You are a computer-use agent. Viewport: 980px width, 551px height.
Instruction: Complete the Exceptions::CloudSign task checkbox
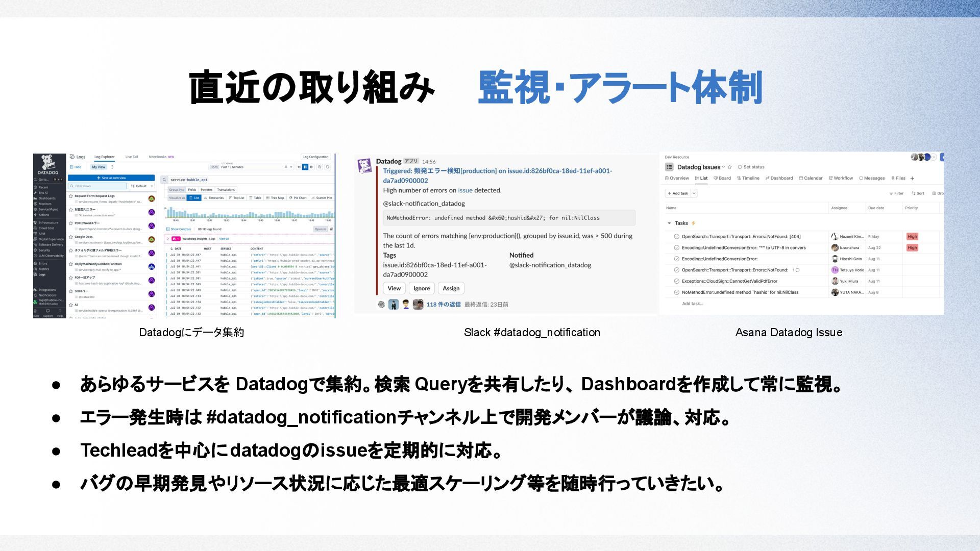coord(677,281)
